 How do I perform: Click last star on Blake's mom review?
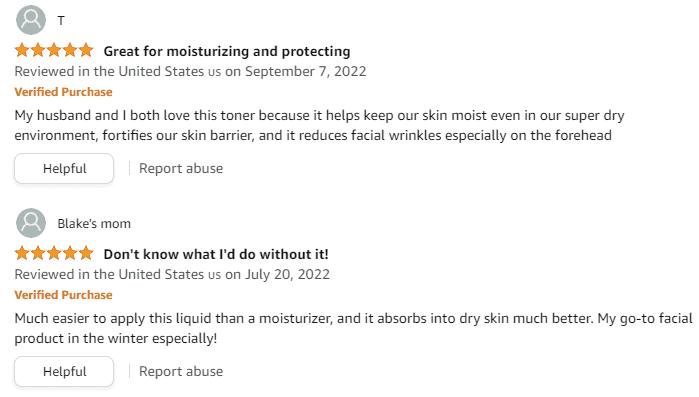click(86, 253)
